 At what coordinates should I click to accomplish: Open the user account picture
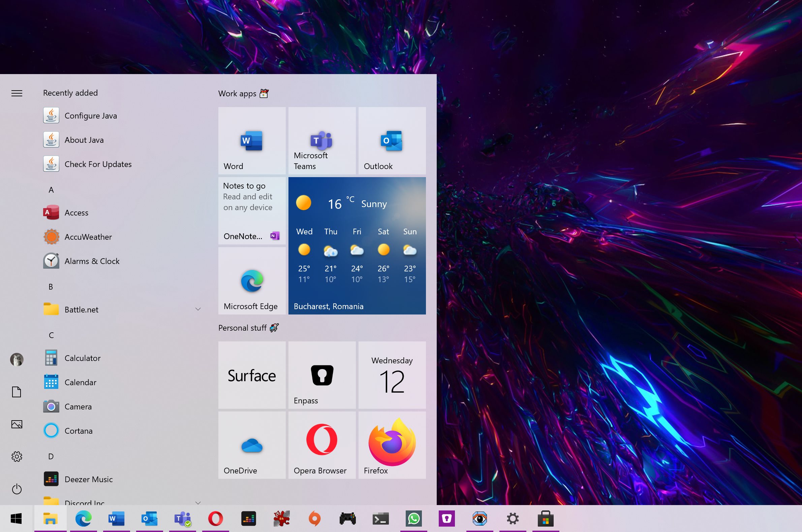pyautogui.click(x=17, y=359)
